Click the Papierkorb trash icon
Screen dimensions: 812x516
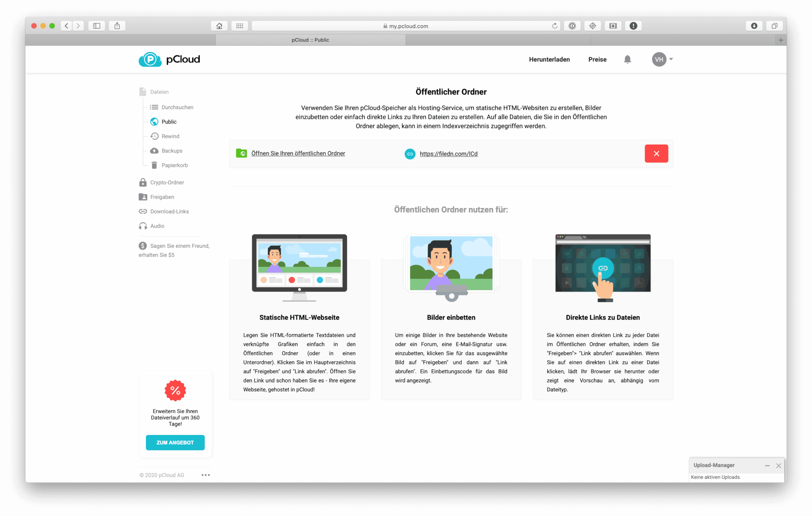[x=154, y=165]
